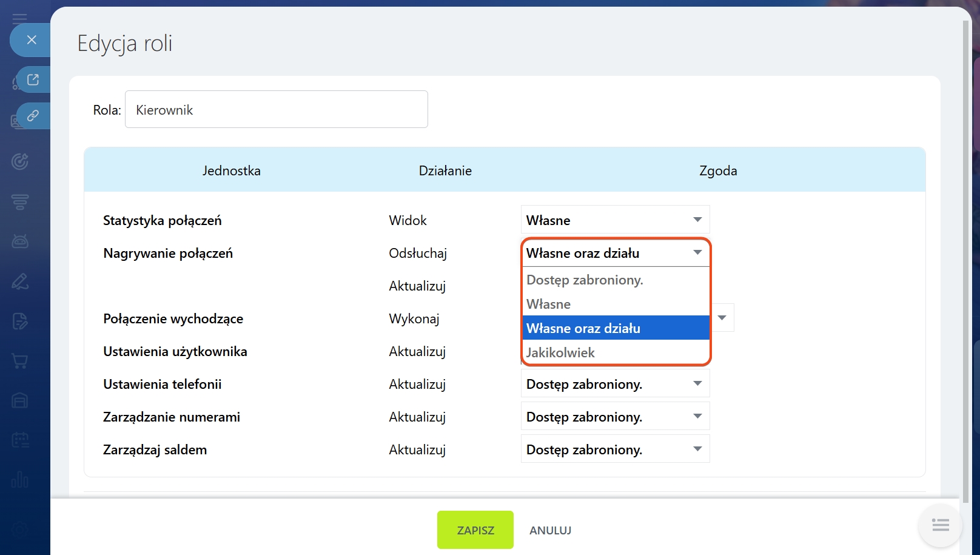Open the shopping cart icon in sidebar
The height and width of the screenshot is (555, 980).
coord(20,361)
